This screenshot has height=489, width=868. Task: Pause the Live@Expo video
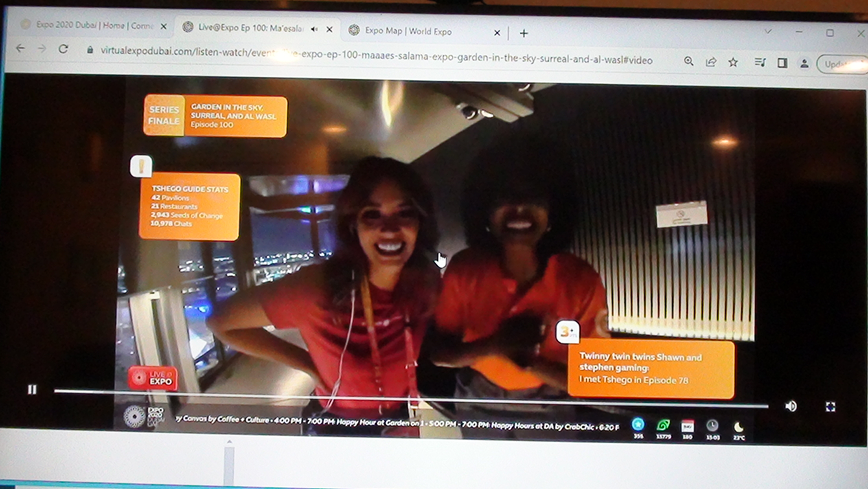tap(32, 389)
